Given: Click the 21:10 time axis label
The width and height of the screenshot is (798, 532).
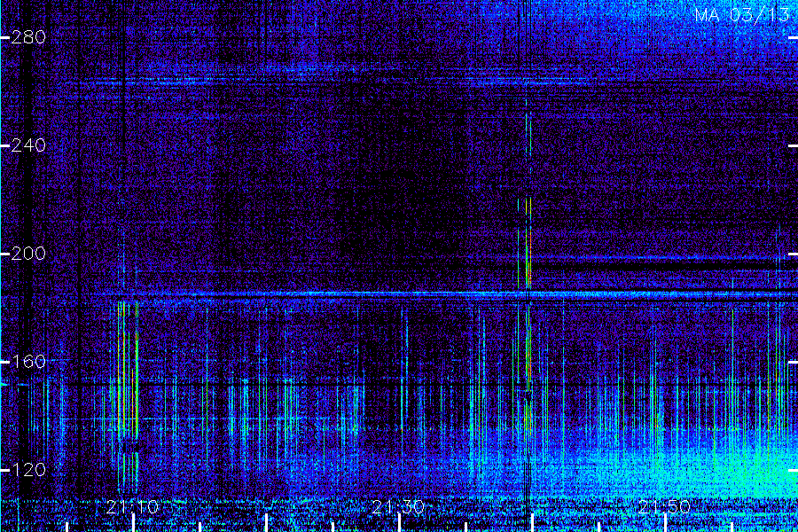Looking at the screenshot, I should click(133, 506).
